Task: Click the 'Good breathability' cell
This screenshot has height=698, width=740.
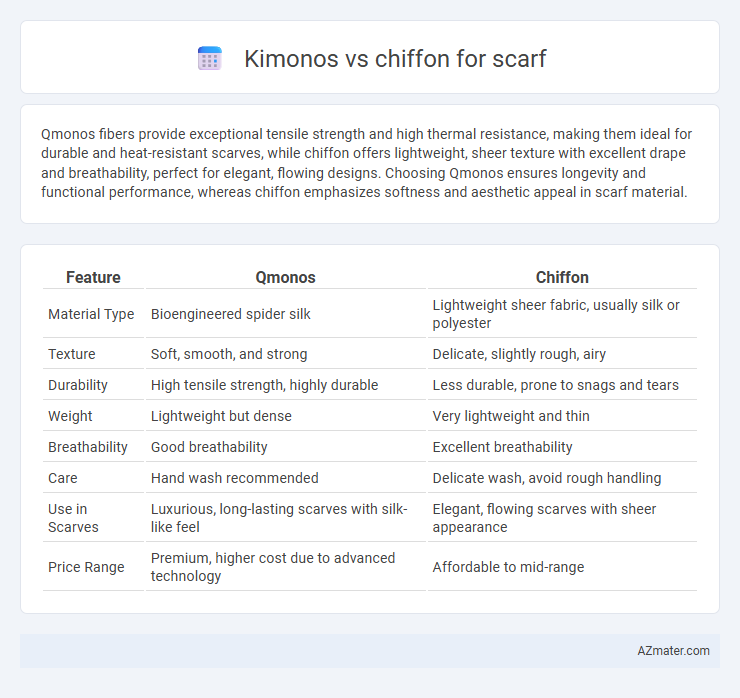Action: (209, 447)
